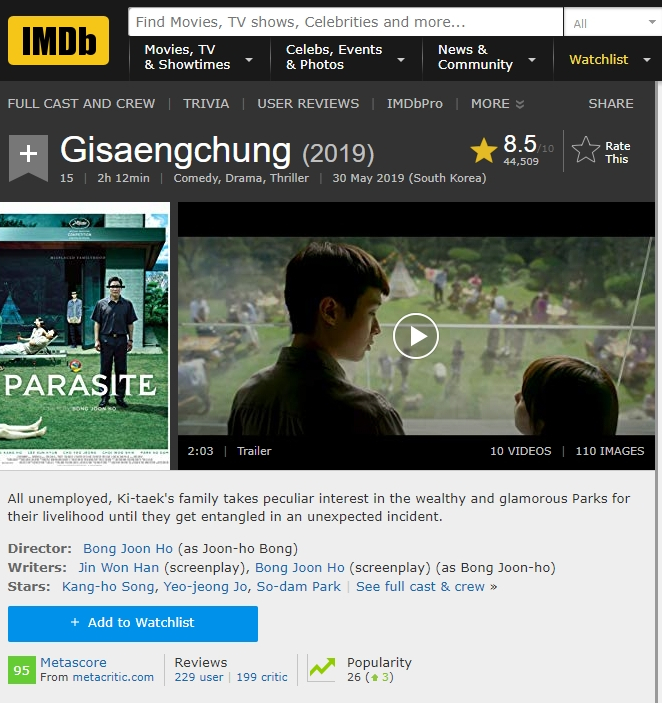Click the green popularity trend icon
The image size is (662, 703).
click(321, 668)
